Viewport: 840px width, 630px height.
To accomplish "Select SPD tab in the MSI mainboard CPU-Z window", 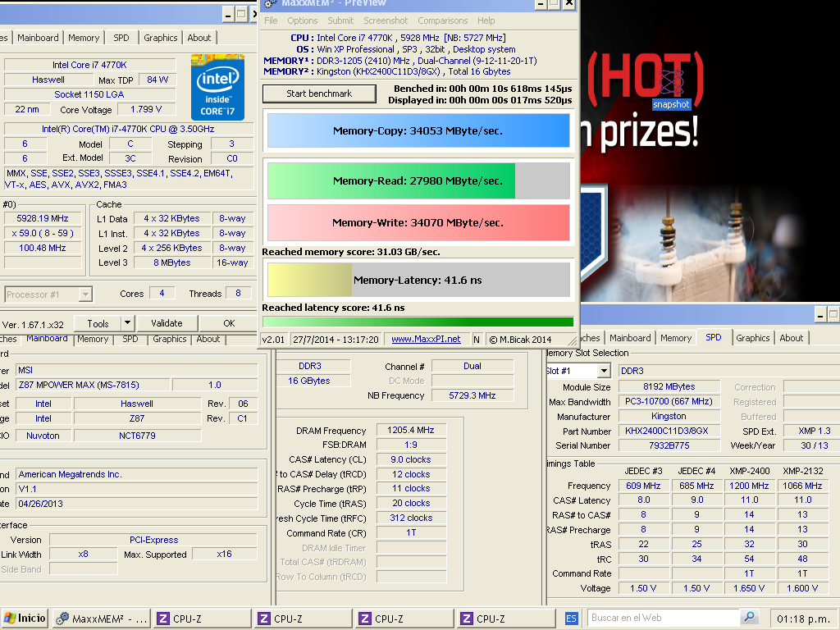I will click(130, 339).
